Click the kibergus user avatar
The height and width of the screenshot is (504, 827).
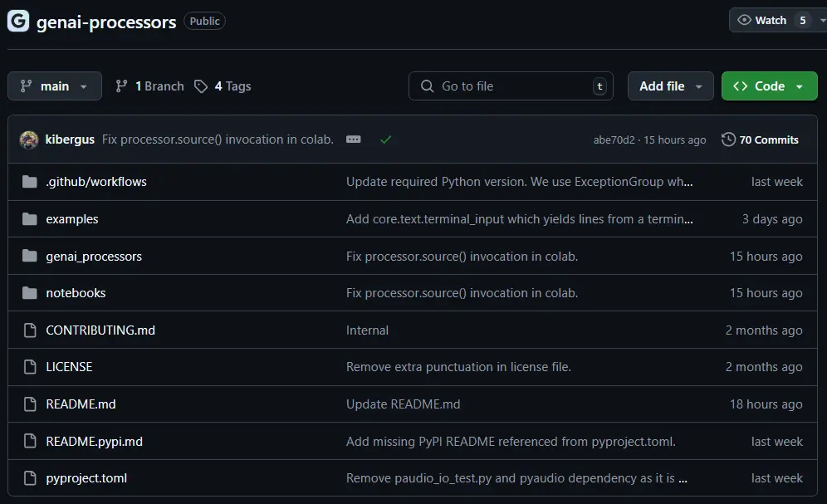point(29,139)
